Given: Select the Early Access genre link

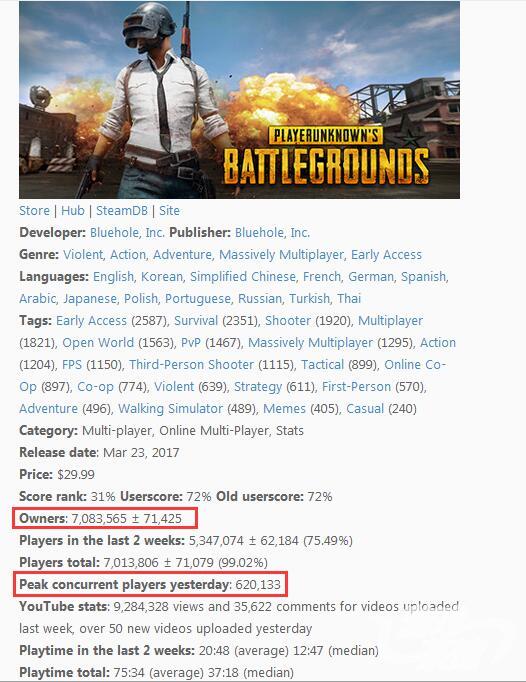Looking at the screenshot, I should coord(386,254).
